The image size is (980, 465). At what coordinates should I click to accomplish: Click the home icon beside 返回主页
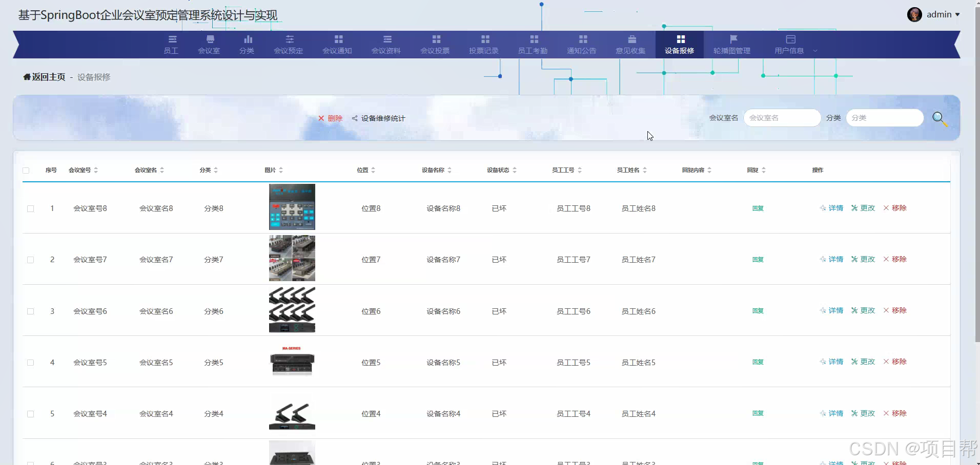pos(27,77)
